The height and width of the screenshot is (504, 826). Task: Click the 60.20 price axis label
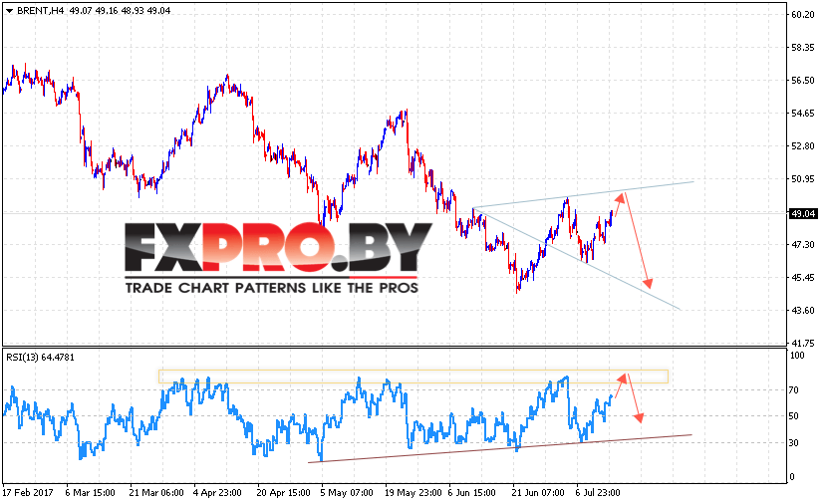pos(802,15)
